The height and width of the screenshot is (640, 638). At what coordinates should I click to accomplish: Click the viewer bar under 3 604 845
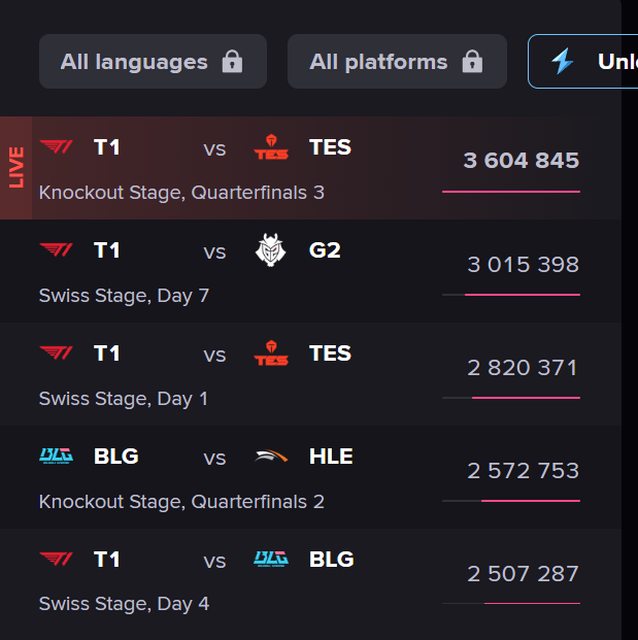click(511, 191)
